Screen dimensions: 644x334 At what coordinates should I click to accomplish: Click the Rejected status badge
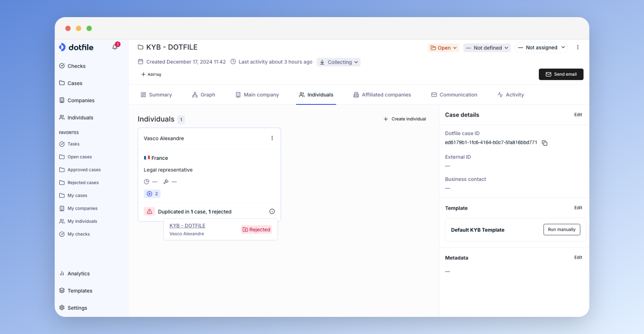tap(257, 230)
